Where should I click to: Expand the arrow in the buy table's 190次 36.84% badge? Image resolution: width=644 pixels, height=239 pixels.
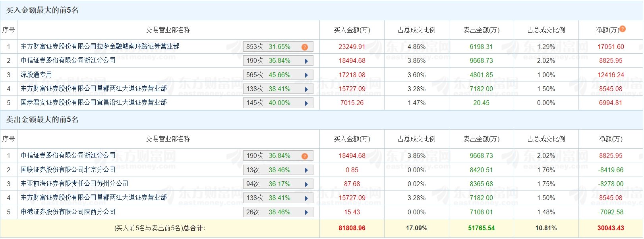pos(306,61)
